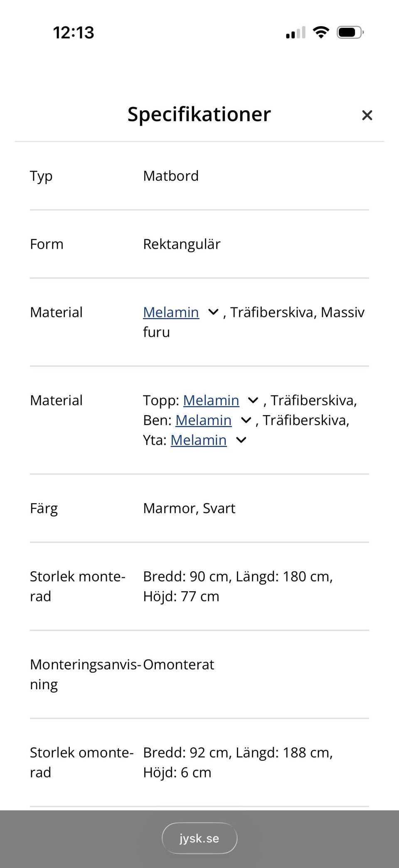Expand chevron next to Yta Melamin

coord(241,440)
